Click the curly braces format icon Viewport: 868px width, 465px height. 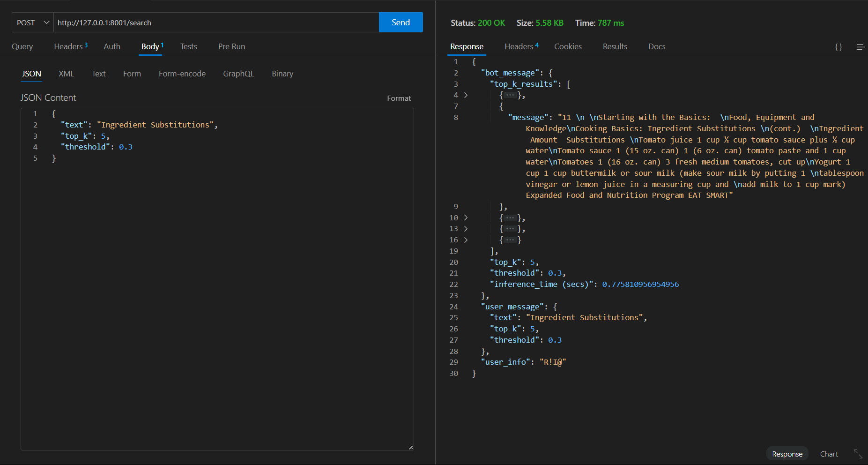click(x=838, y=47)
